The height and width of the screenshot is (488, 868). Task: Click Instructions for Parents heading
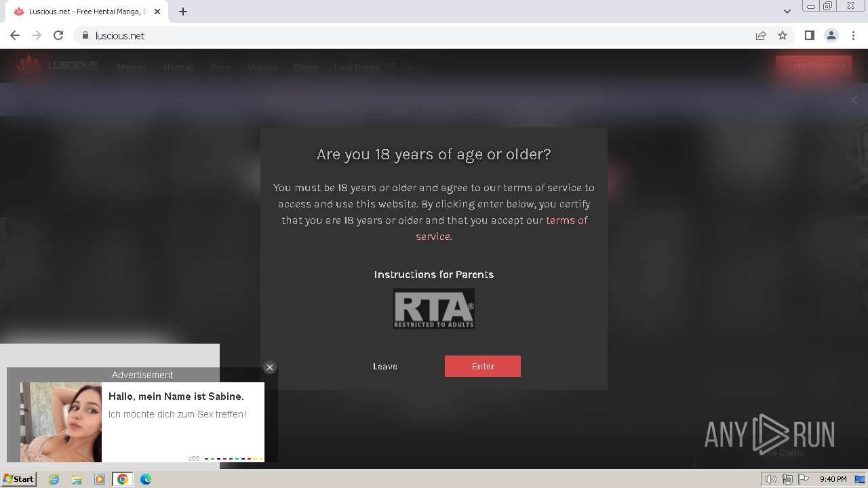click(x=434, y=274)
